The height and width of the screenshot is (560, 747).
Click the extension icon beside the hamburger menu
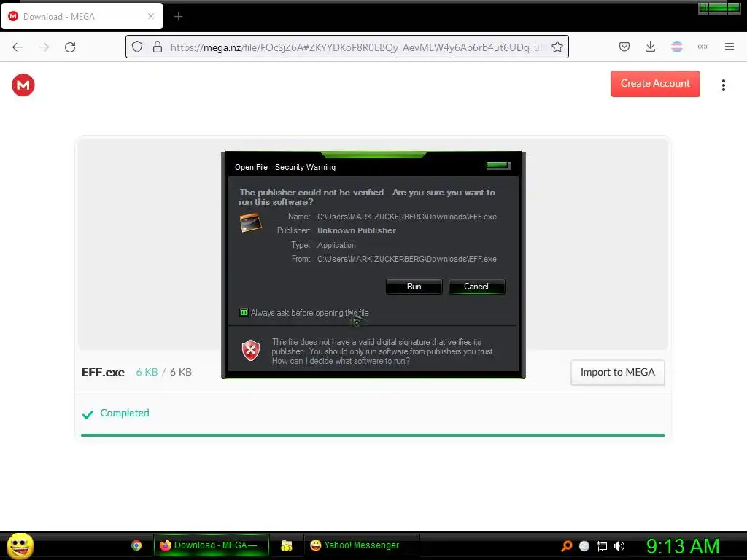[703, 47]
